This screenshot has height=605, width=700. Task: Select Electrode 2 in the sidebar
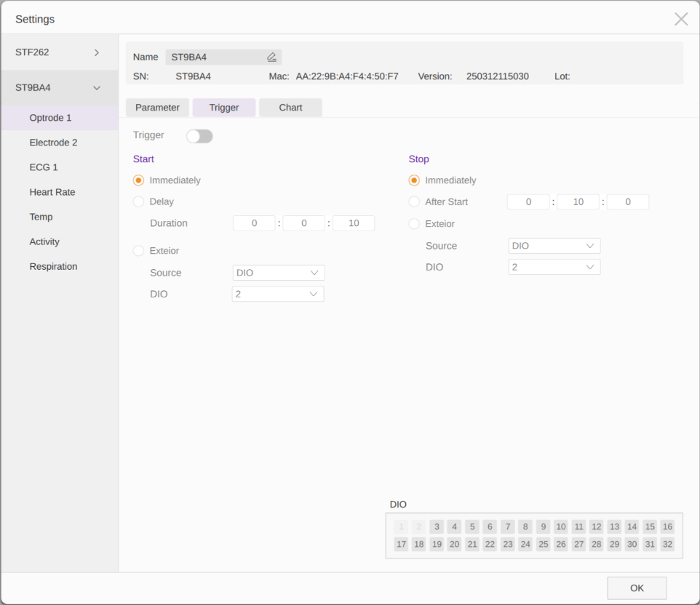tap(60, 143)
